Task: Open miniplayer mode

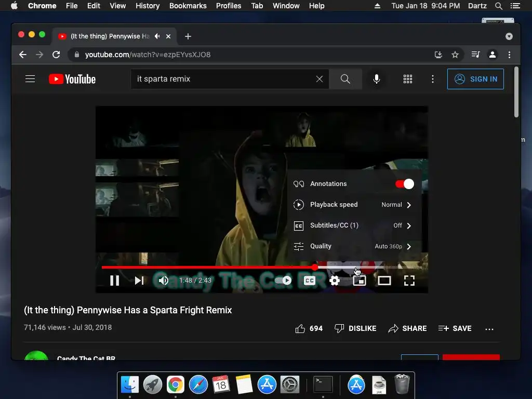Action: (x=360, y=281)
